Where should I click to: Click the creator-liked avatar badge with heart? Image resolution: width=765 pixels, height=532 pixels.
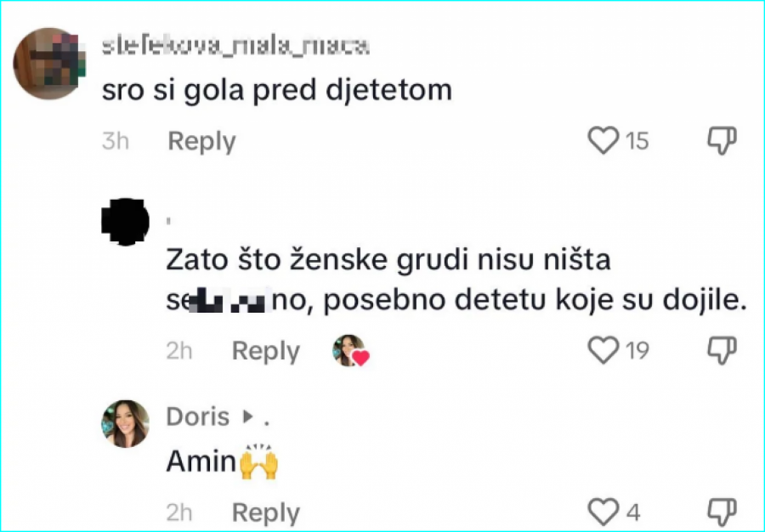pos(349,351)
